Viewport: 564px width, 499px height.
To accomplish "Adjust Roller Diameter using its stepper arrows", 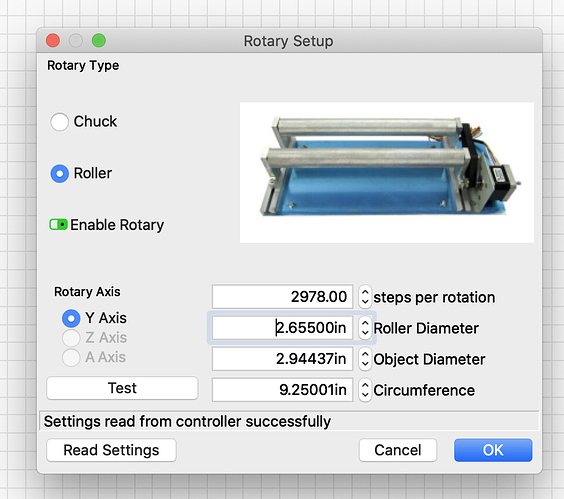I will 365,328.
